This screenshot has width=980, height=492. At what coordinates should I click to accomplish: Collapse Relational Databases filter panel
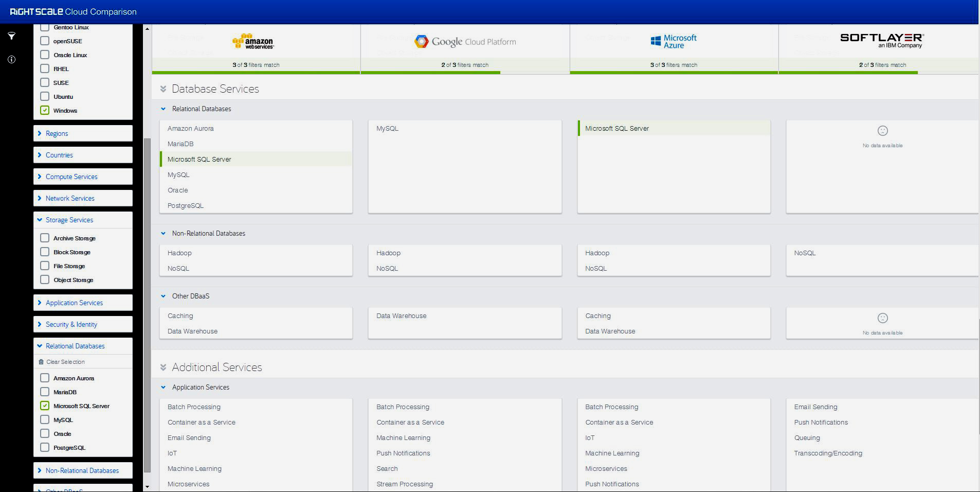83,346
